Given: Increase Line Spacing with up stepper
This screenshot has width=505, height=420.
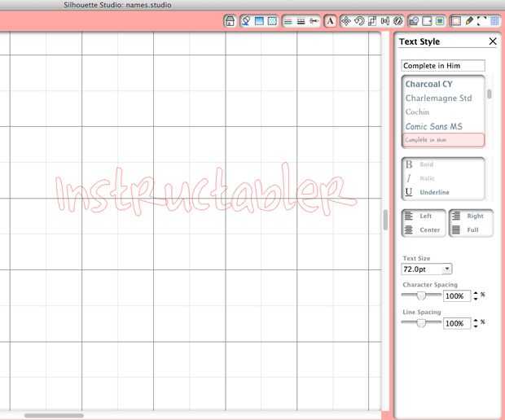Looking at the screenshot, I should 476,320.
